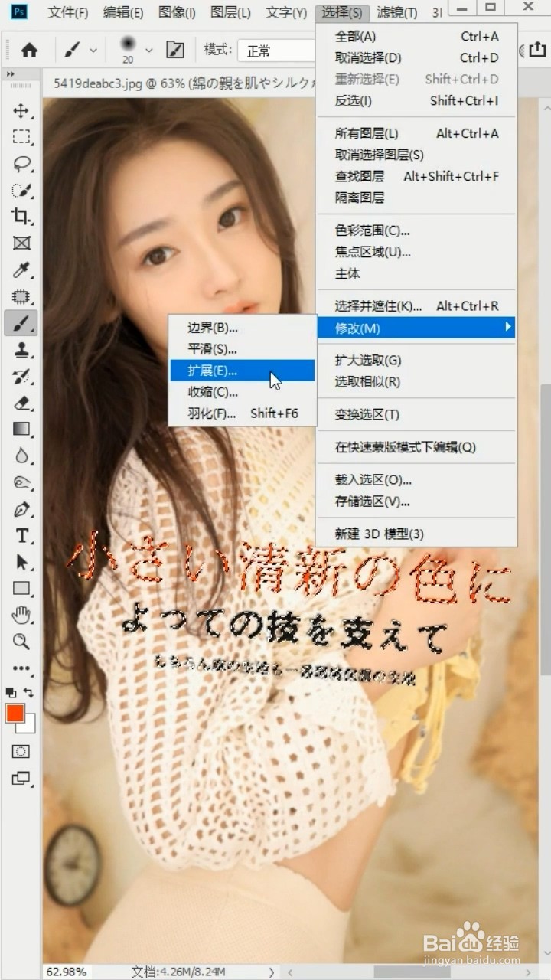Select the Rectangular Marquee tool

pyautogui.click(x=21, y=137)
